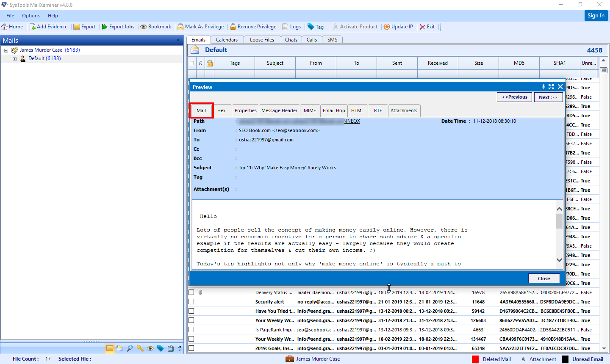The width and height of the screenshot is (610, 364).
Task: Check the checkbox next to Delivery Status email
Action: pos(191,292)
